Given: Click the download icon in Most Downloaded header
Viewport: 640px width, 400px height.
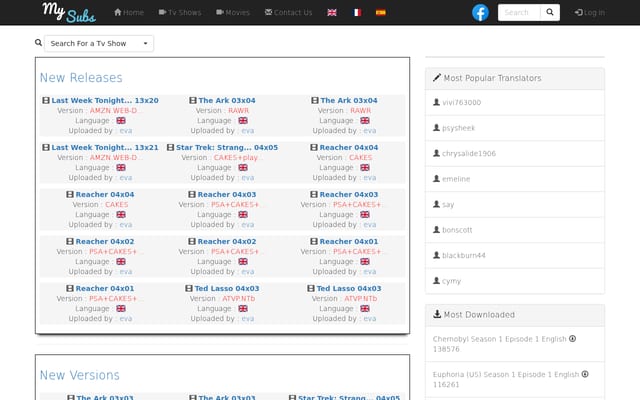Looking at the screenshot, I should (437, 314).
